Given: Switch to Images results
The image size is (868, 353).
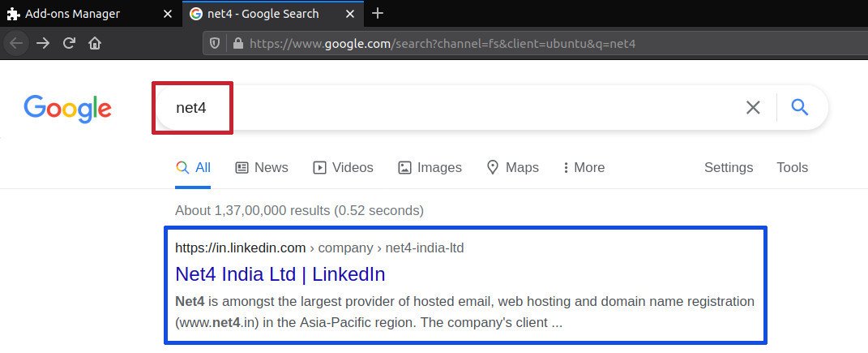Looking at the screenshot, I should [x=430, y=167].
